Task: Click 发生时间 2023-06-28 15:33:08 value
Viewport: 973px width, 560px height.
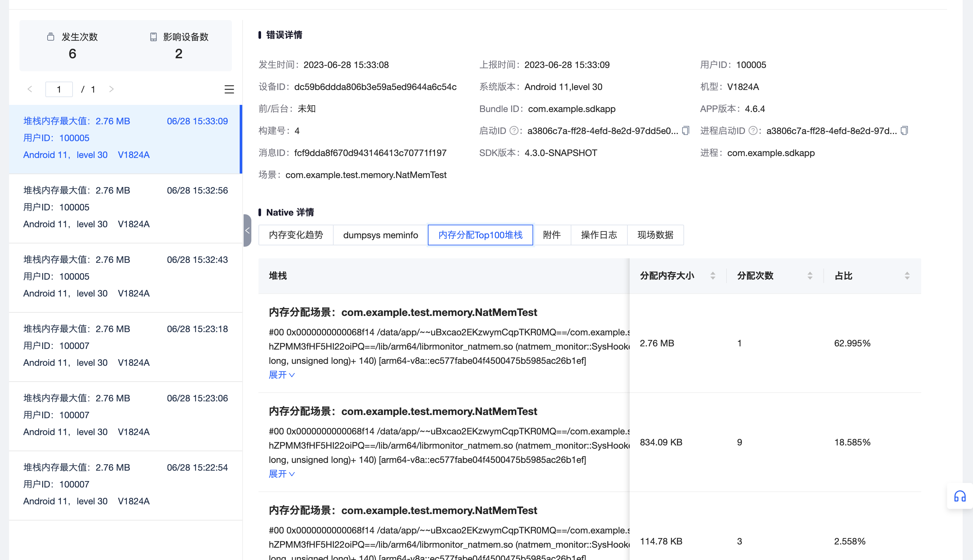Action: (x=346, y=65)
